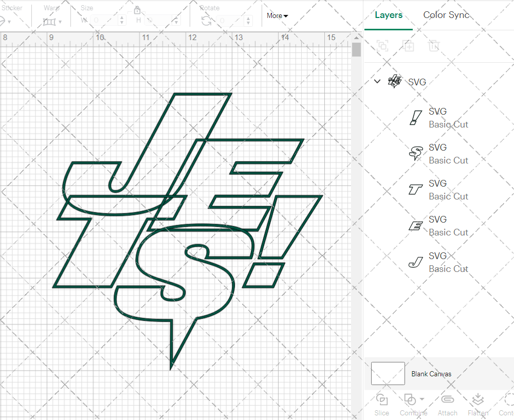
Task: Click the Rotate value stepper
Action: click(x=248, y=21)
